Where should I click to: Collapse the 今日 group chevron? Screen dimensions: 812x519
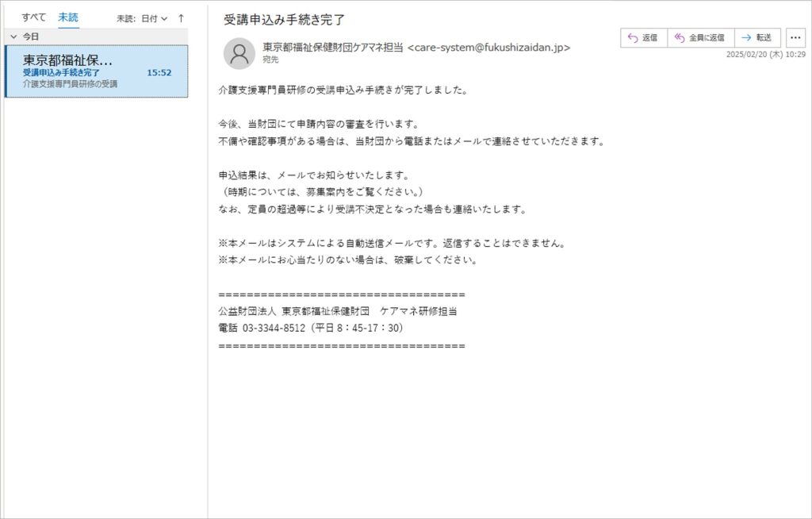(13, 37)
